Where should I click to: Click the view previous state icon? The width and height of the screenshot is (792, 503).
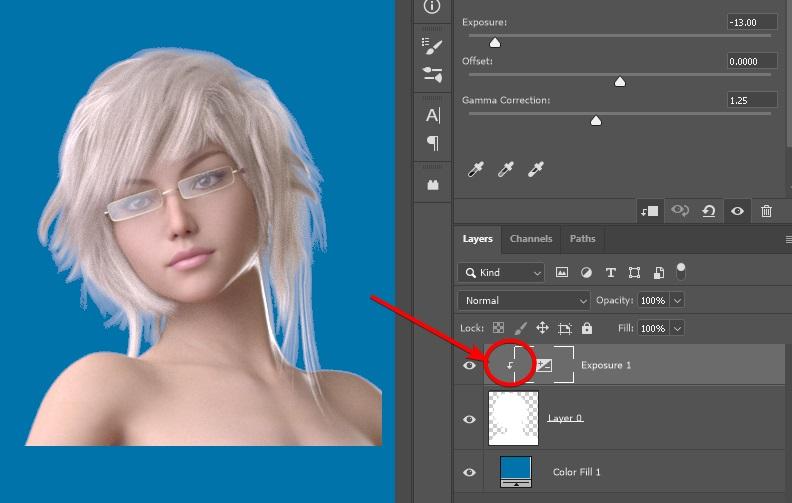[679, 211]
